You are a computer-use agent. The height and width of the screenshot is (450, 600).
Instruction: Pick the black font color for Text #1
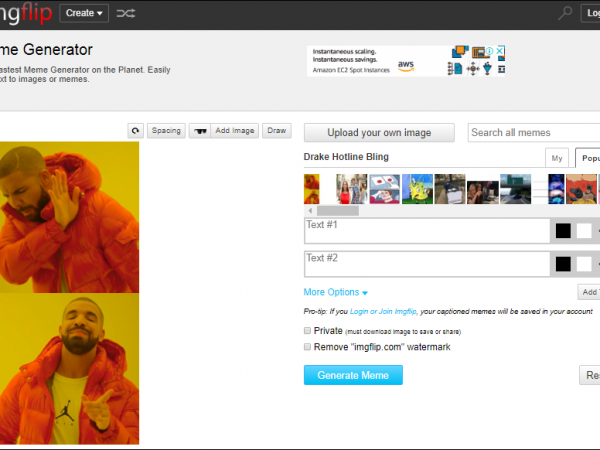coord(563,231)
